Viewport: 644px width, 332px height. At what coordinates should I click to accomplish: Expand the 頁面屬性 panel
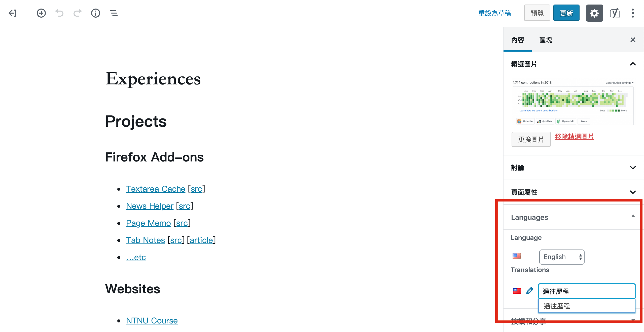(633, 192)
